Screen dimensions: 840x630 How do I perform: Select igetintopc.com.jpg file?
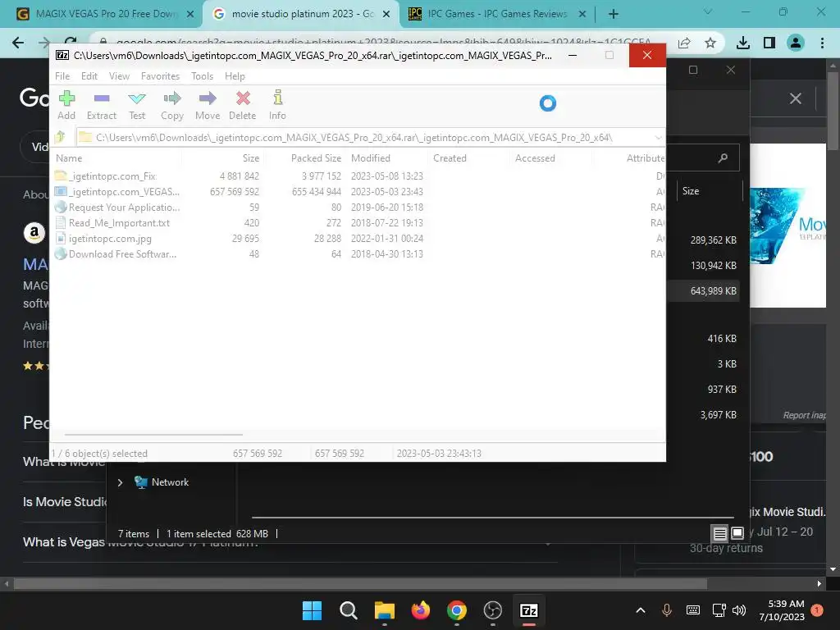104,238
